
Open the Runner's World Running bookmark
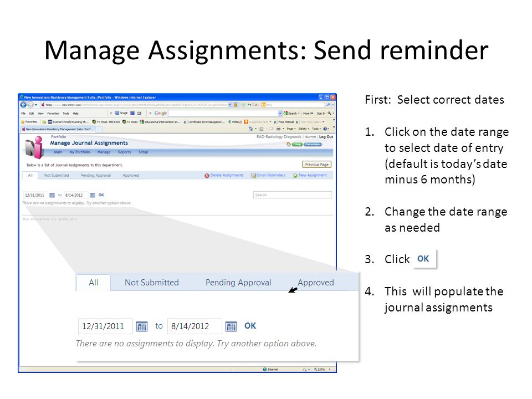point(68,122)
